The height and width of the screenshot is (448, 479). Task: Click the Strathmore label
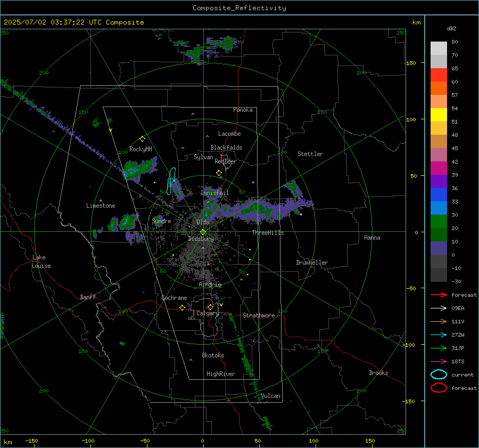tap(259, 315)
